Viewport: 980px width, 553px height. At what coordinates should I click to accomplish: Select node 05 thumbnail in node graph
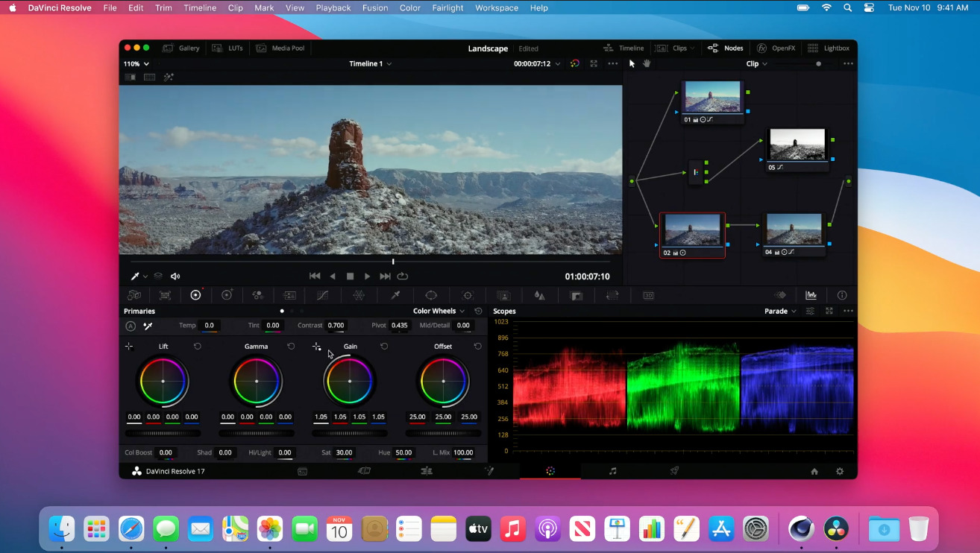[797, 145]
